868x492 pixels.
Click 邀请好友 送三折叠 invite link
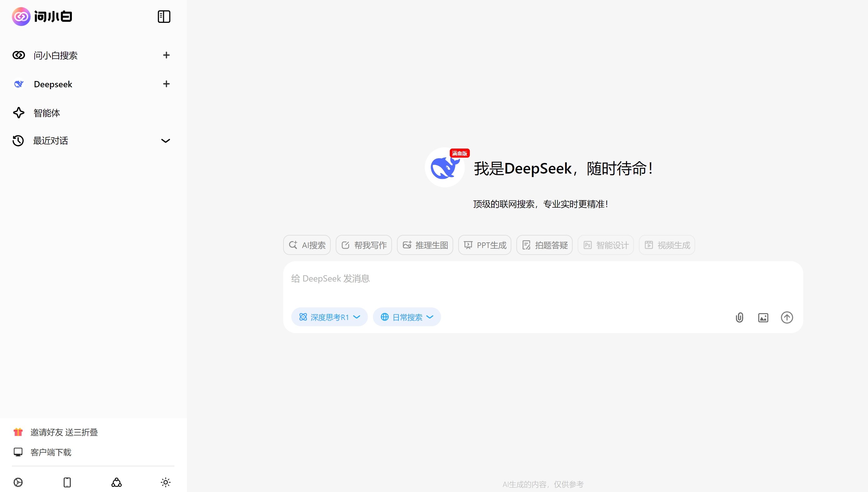[64, 432]
